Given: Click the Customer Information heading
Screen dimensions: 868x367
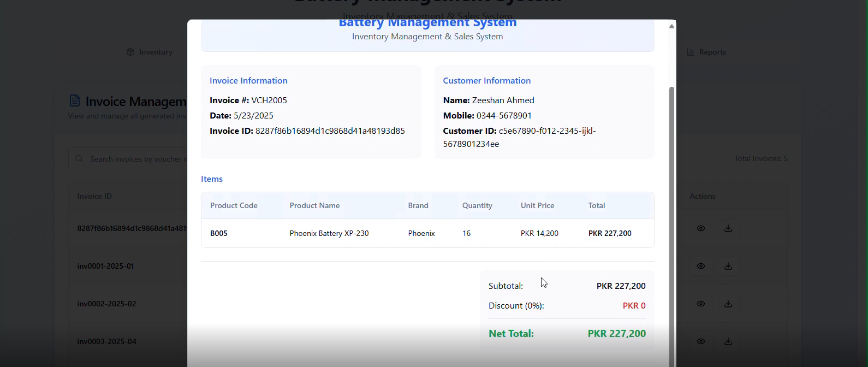Looking at the screenshot, I should tap(487, 81).
